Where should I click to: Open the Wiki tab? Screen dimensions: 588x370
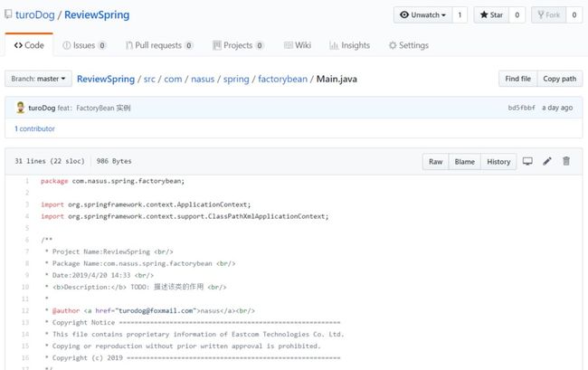298,45
